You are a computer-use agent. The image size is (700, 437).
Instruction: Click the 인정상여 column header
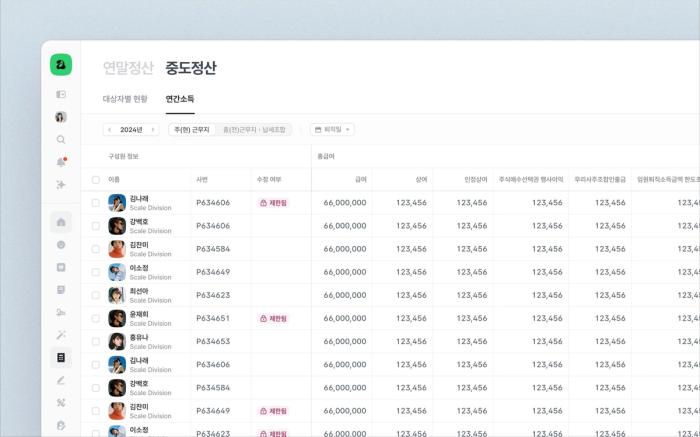click(x=475, y=179)
